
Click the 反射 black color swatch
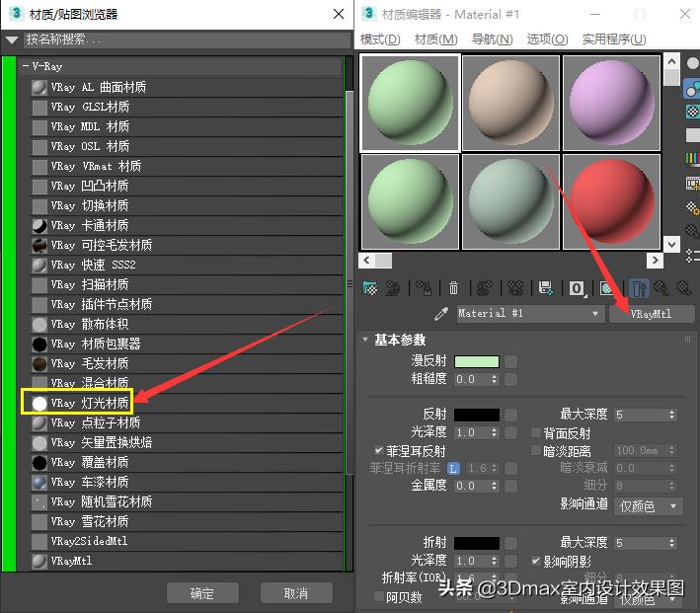tap(476, 415)
